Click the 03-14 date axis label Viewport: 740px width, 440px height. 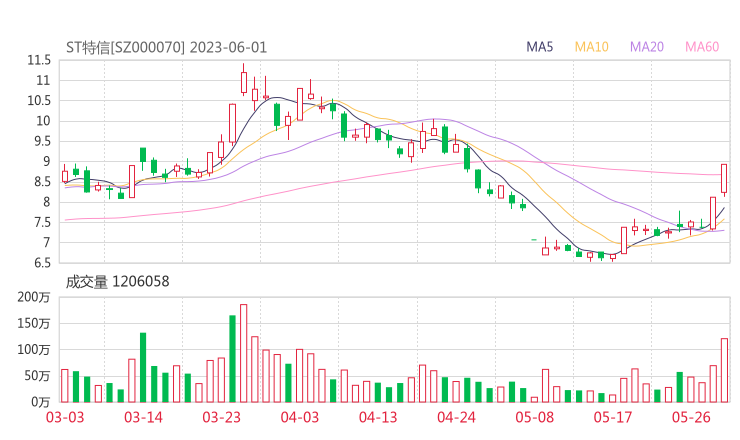point(143,417)
